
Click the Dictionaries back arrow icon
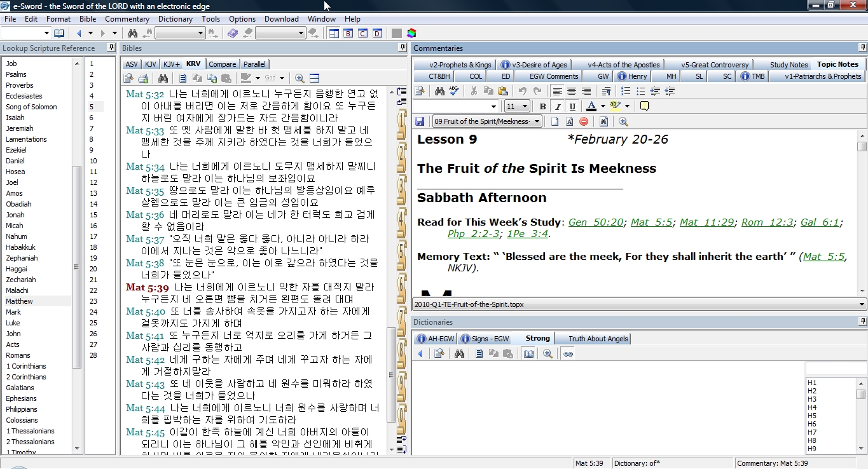[420, 353]
